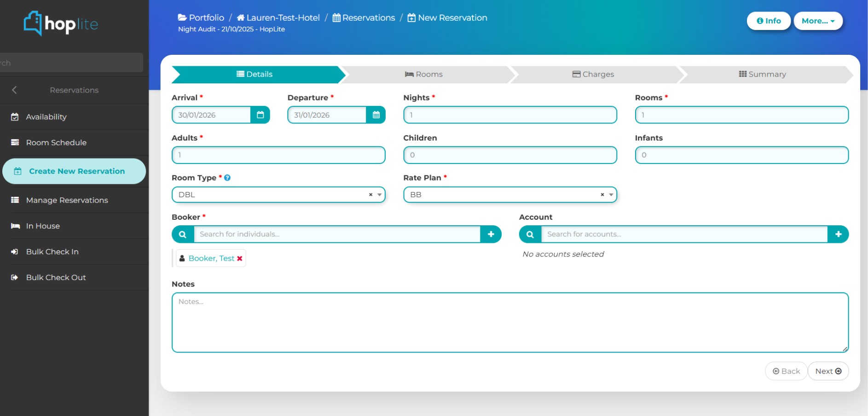Click the Room Type help question icon
Screen dimensions: 868x416
(x=227, y=178)
